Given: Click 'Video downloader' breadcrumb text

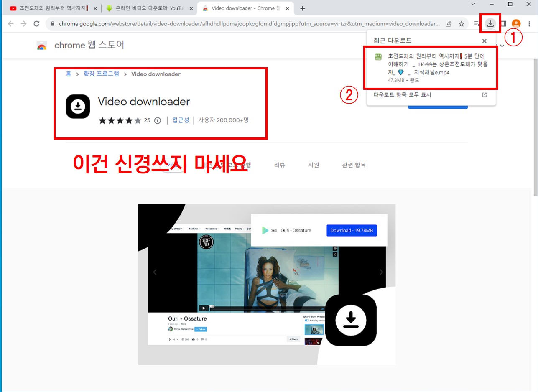Looking at the screenshot, I should pyautogui.click(x=156, y=74).
